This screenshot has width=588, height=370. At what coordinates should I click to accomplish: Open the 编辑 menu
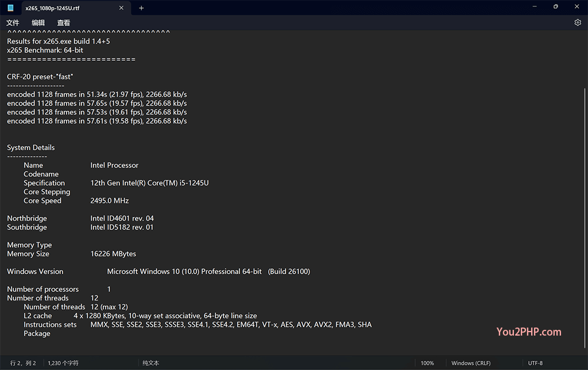click(x=38, y=23)
